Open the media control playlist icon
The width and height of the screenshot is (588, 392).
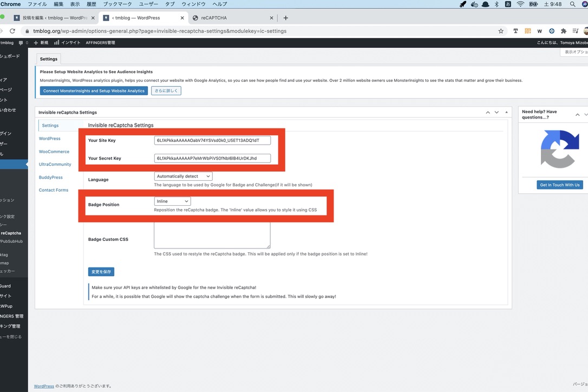(575, 31)
